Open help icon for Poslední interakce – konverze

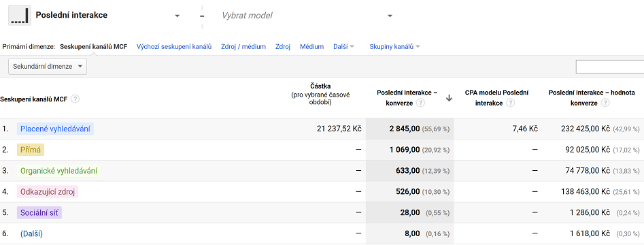420,103
